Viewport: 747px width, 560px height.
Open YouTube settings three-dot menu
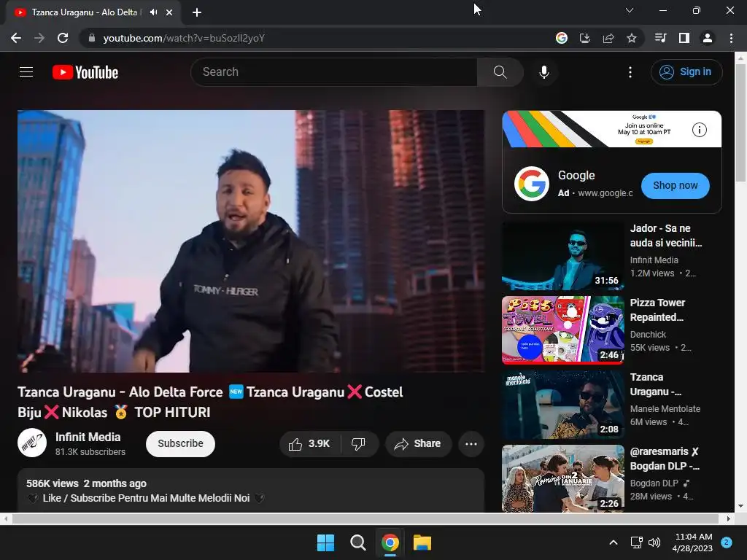[x=630, y=72]
